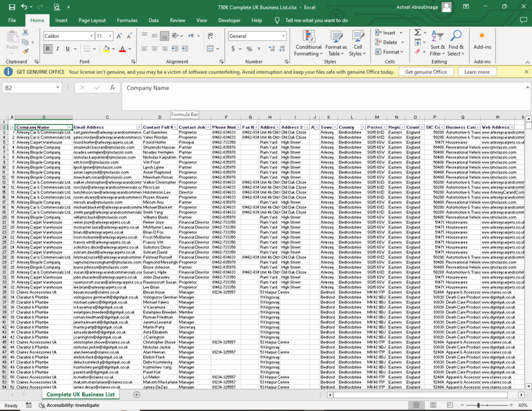532x411 pixels.
Task: Expand the formula bar chevron
Action: tap(527, 87)
